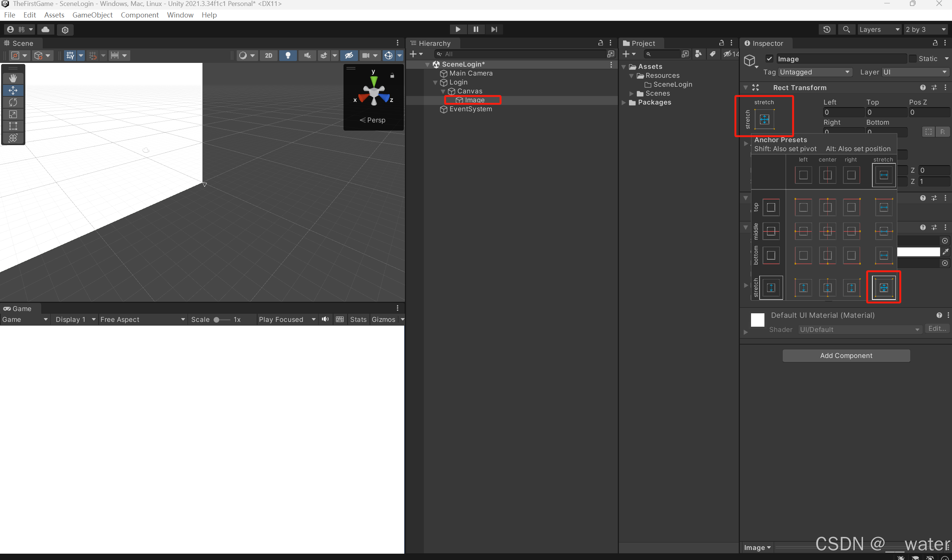Collapse the Canvas tree item
The width and height of the screenshot is (952, 560).
click(x=443, y=92)
